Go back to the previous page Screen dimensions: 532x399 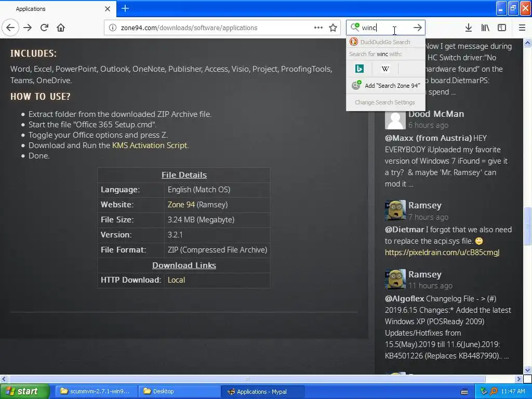coord(10,28)
